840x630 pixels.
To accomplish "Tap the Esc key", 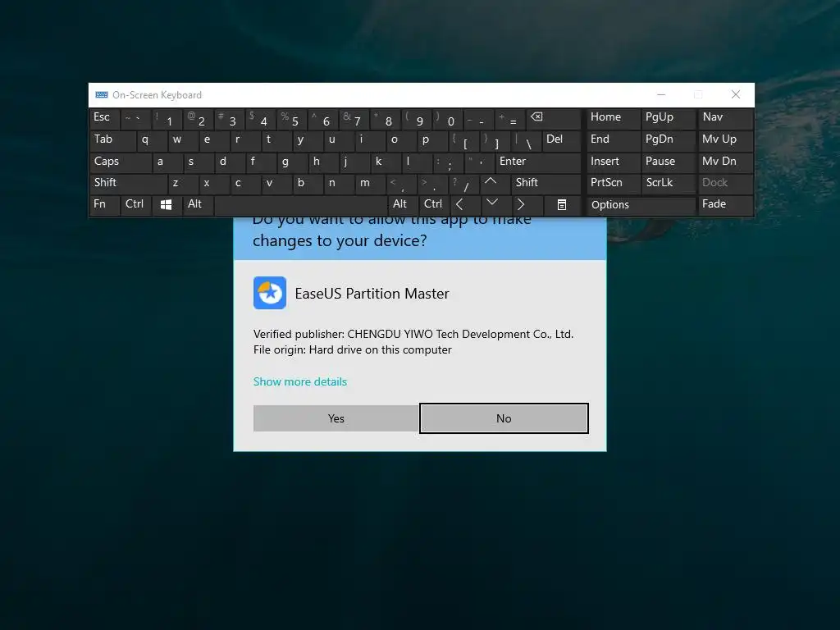I will (104, 118).
